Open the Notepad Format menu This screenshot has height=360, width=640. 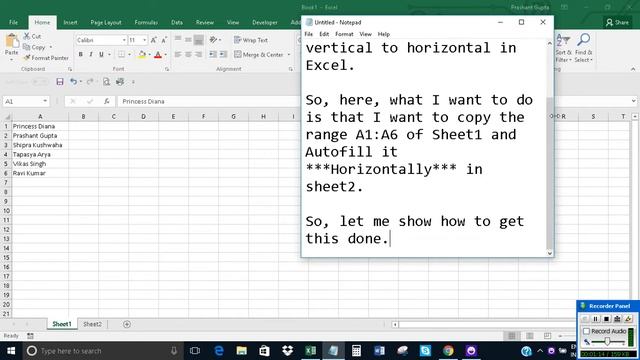[344, 34]
